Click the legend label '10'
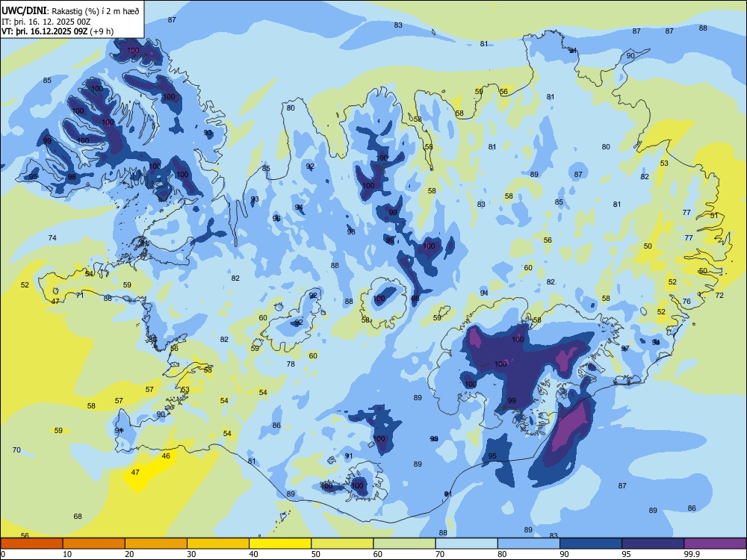Image resolution: width=747 pixels, height=560 pixels. [67, 554]
